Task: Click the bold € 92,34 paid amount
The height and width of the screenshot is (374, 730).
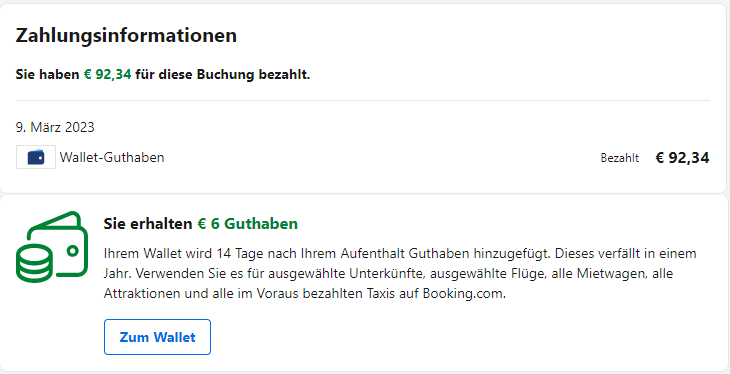Action: 683,158
